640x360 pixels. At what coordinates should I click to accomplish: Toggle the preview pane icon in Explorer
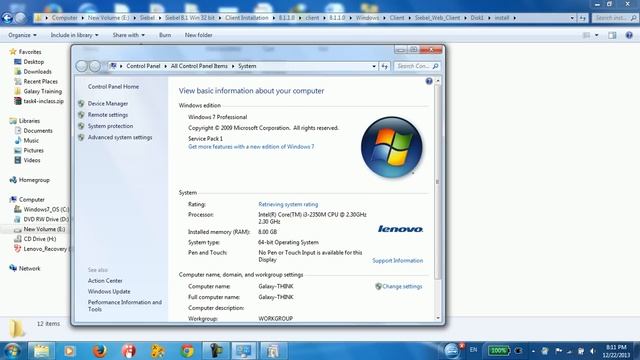click(612, 36)
